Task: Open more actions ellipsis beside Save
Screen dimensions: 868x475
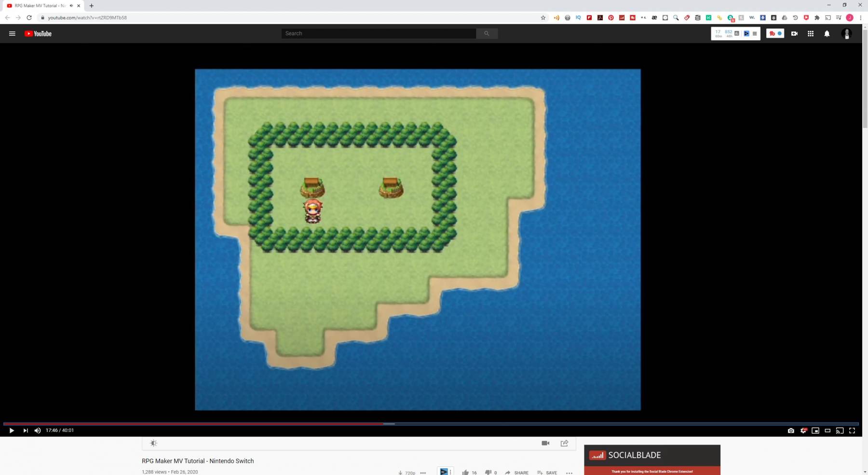Action: pyautogui.click(x=569, y=473)
